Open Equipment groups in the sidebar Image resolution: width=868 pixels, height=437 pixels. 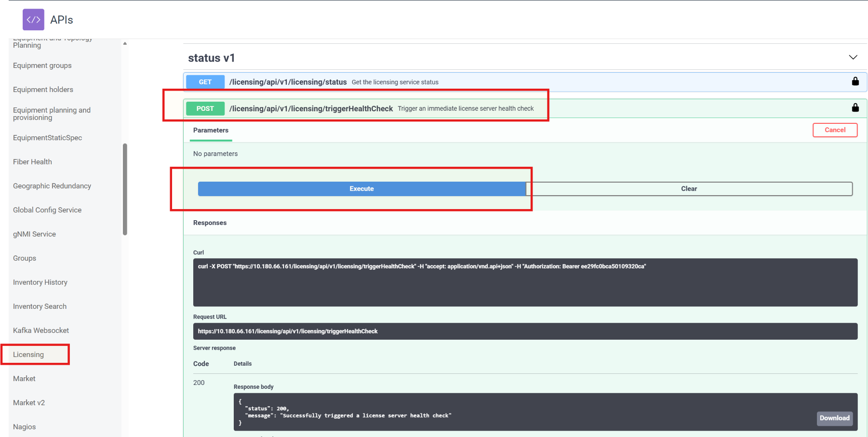coord(42,66)
